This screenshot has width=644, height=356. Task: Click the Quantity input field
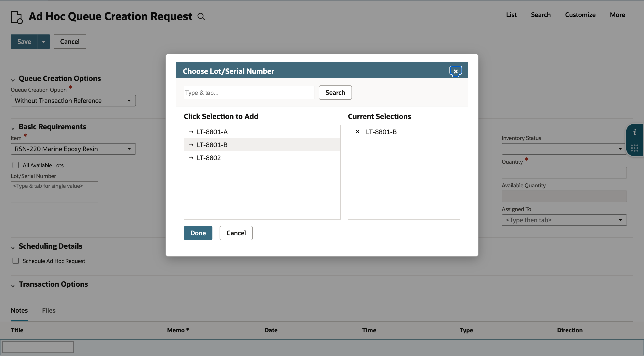(564, 172)
